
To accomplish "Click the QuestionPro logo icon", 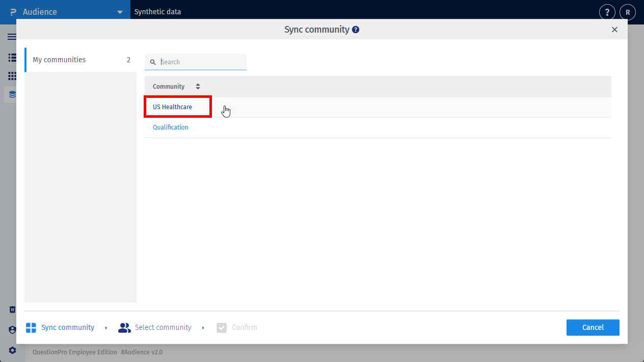I will [x=13, y=12].
